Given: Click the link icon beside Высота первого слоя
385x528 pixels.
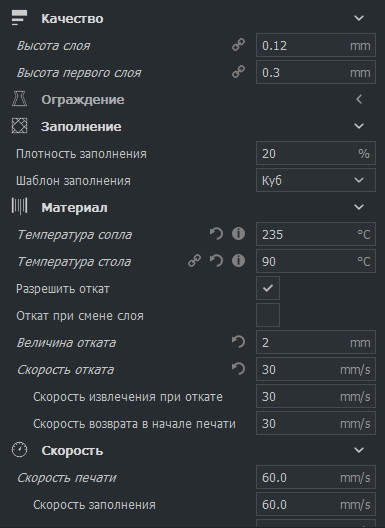Looking at the screenshot, I should point(238,72).
